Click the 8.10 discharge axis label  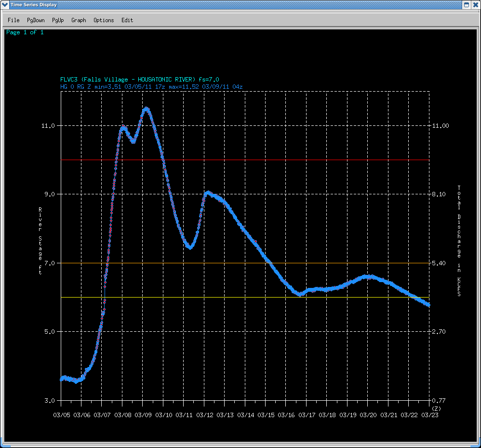[439, 194]
